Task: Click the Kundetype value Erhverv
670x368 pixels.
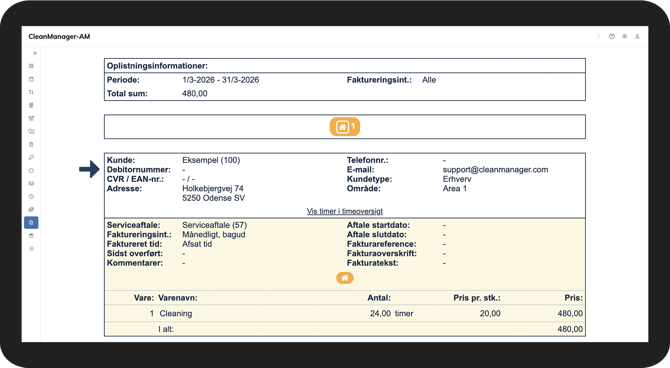Action: [457, 179]
